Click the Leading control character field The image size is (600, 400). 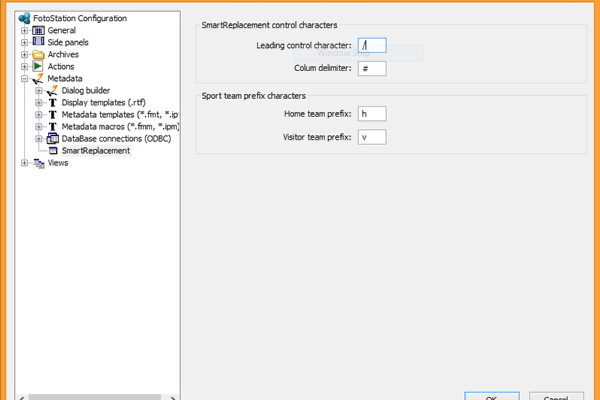point(371,46)
